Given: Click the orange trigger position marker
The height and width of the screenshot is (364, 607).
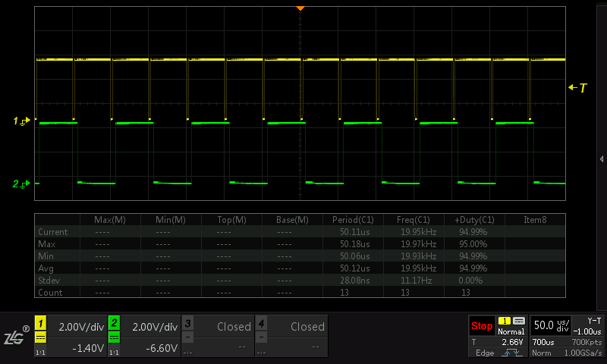Looking at the screenshot, I should tap(300, 8).
